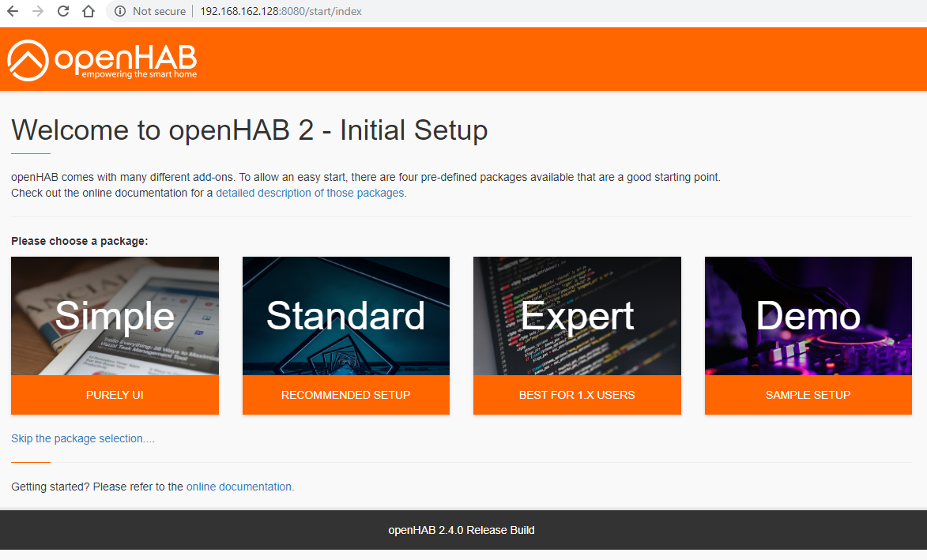Click the openHAB 2.4.0 Release Build footer text
Viewport: 927px width, 560px height.
click(x=462, y=530)
